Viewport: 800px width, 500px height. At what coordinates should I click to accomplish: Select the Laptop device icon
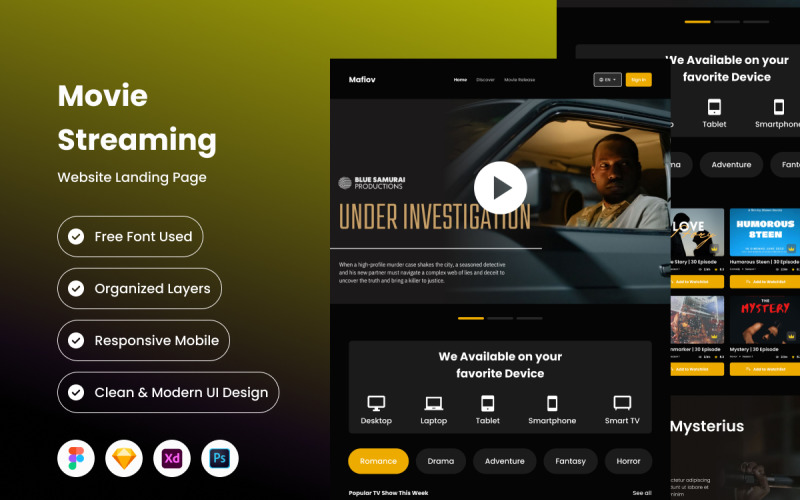coord(433,403)
